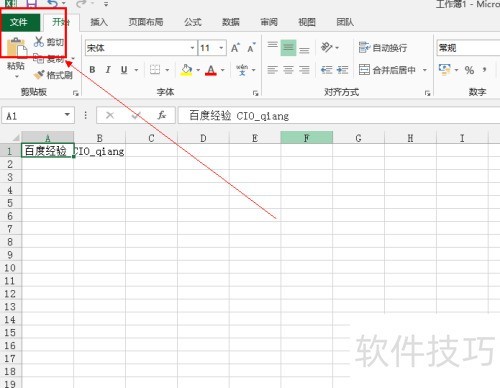Switch to the Team (团队) tab
The width and height of the screenshot is (500, 388).
tap(345, 22)
